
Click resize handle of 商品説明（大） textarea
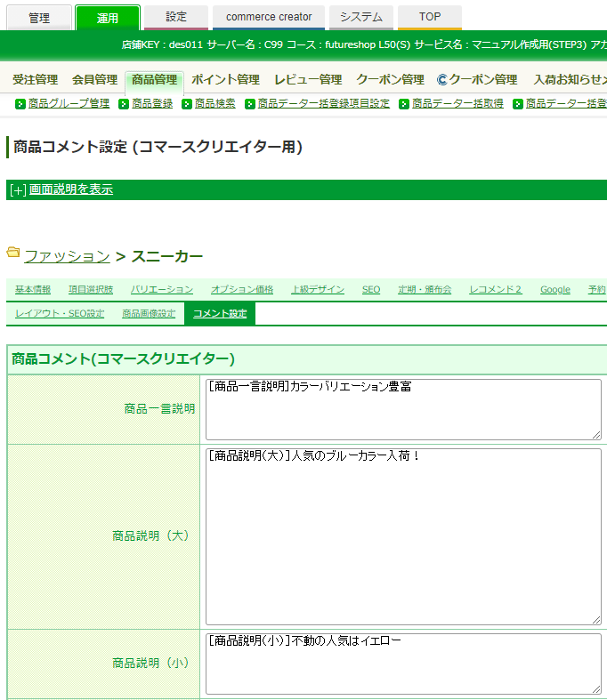596,620
